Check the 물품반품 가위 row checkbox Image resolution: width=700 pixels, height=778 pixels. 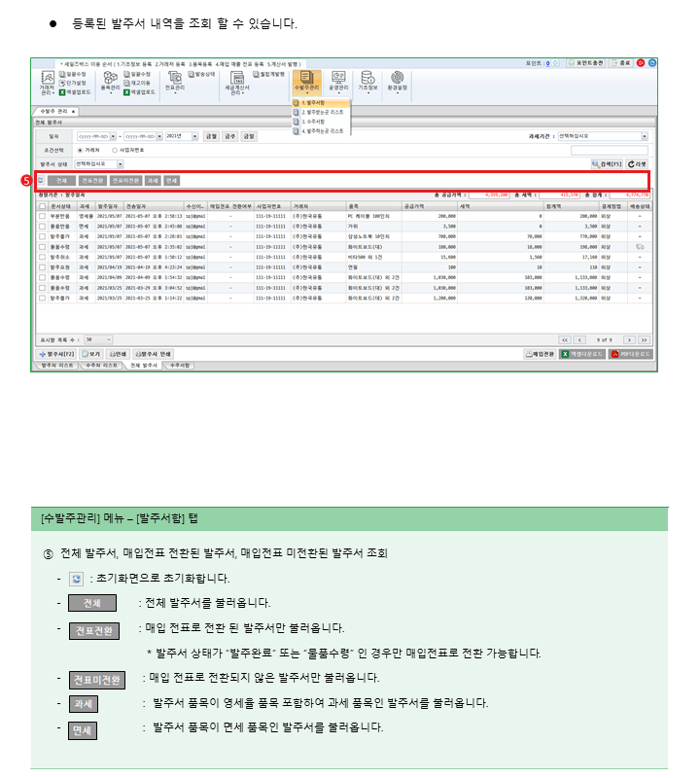[42, 227]
